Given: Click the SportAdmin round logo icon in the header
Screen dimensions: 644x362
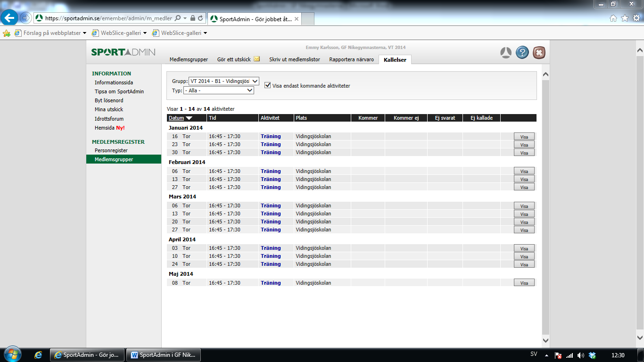Looking at the screenshot, I should point(506,52).
